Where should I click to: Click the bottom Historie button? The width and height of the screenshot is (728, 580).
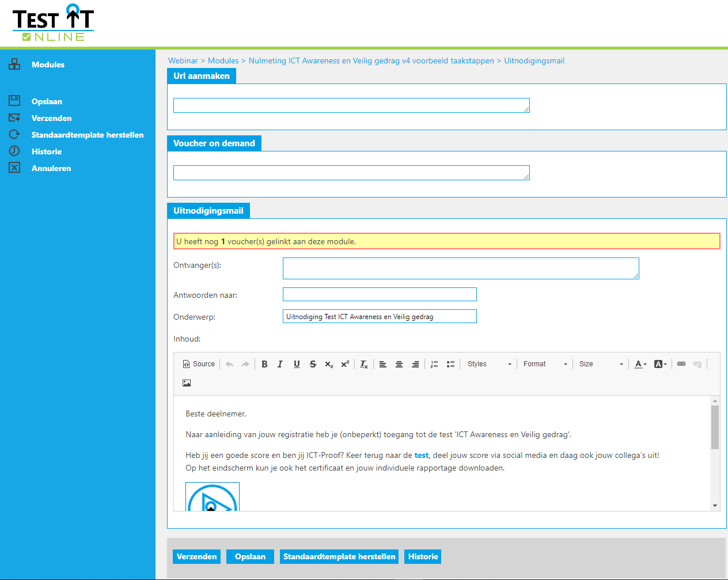[x=423, y=556]
